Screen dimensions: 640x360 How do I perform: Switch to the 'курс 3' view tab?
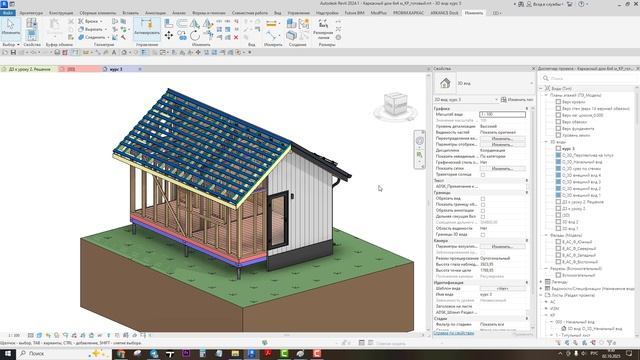click(116, 69)
